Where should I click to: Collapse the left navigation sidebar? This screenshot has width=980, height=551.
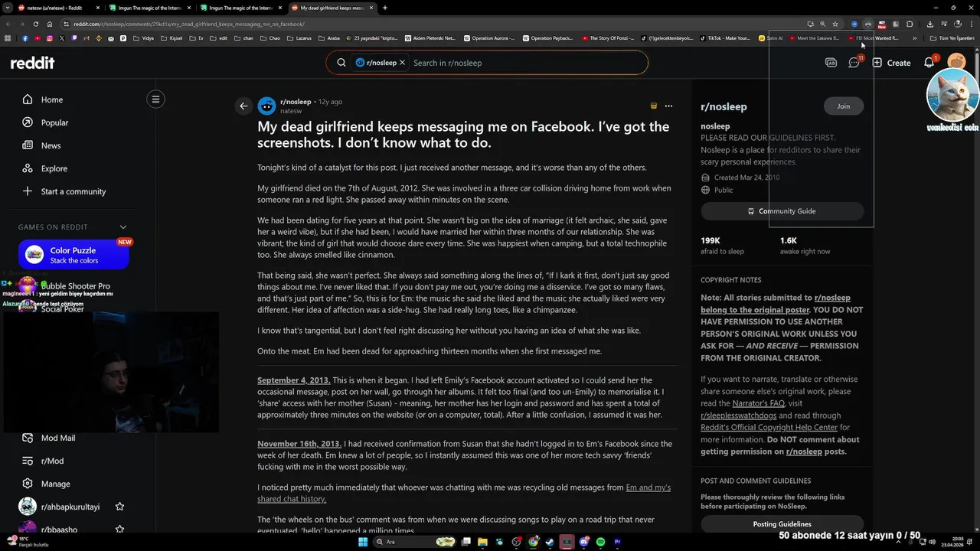point(155,99)
